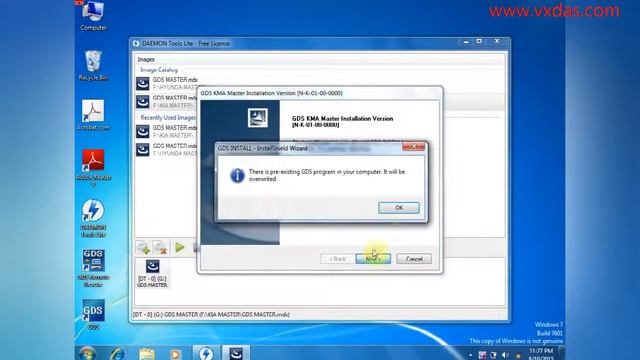Open the Computer desktop icon

93,16
